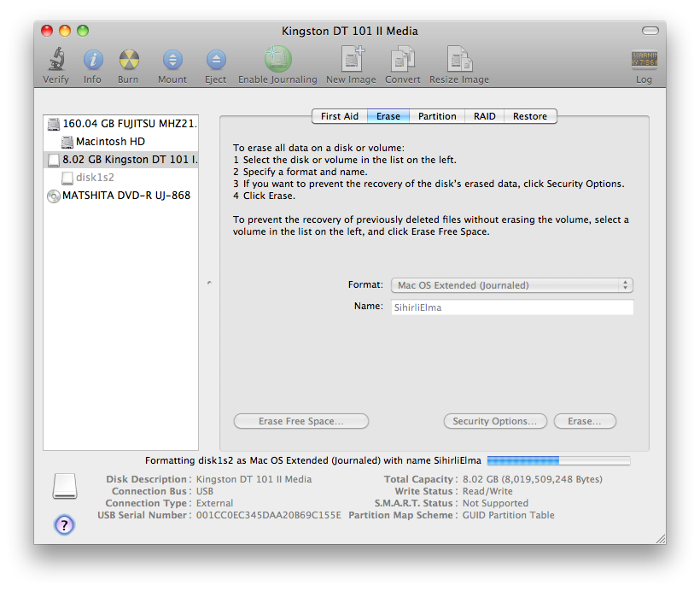Eject the selected Kingston disk
700x591 pixels.
click(x=216, y=61)
